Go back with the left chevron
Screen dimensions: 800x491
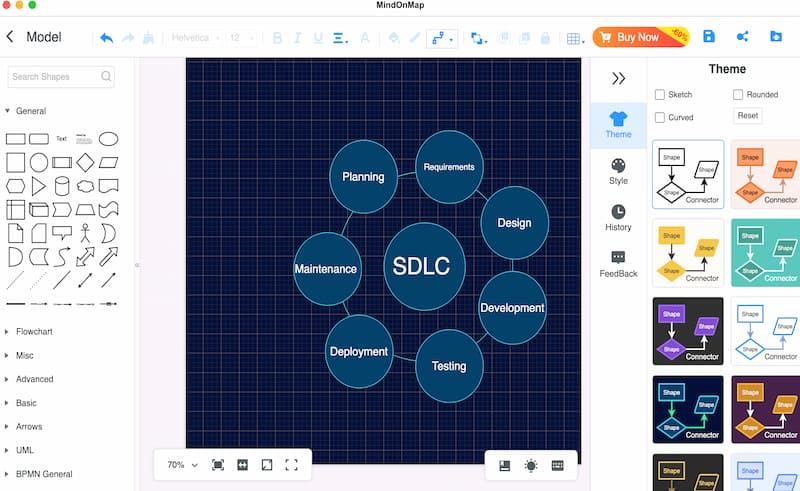pyautogui.click(x=10, y=36)
